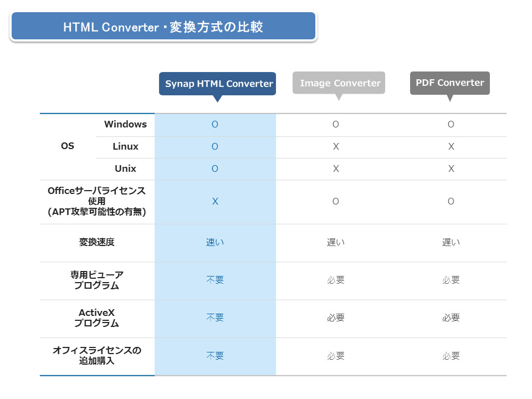The height and width of the screenshot is (399, 532).
Task: Select the Windows 'O' under Image Converter
Action: point(336,124)
